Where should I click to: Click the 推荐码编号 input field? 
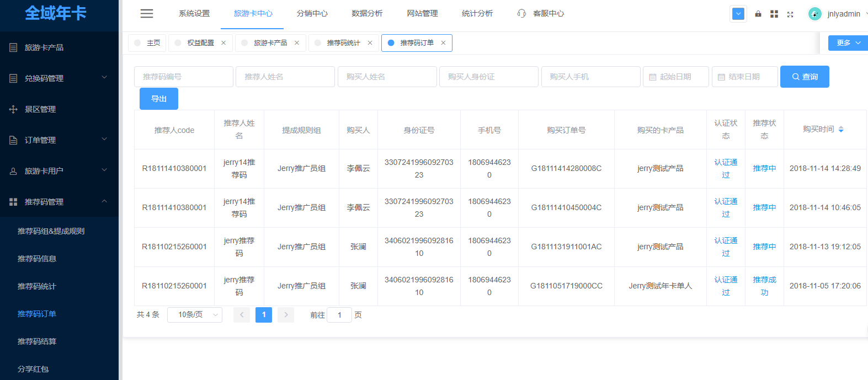pyautogui.click(x=183, y=77)
